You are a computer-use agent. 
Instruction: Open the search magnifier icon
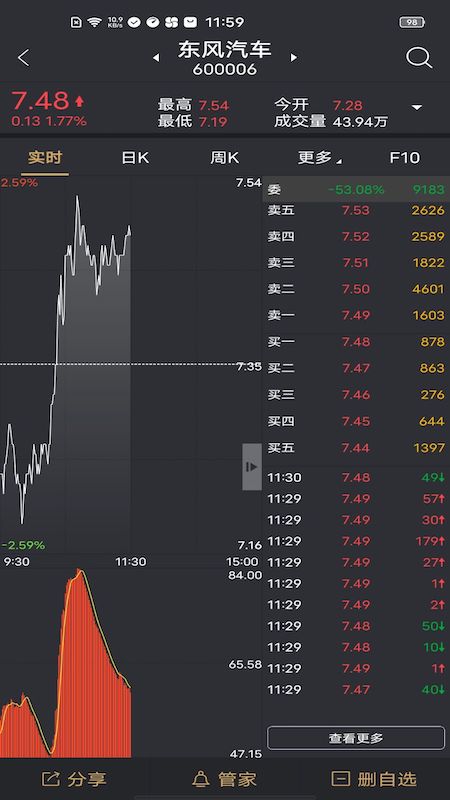[419, 58]
